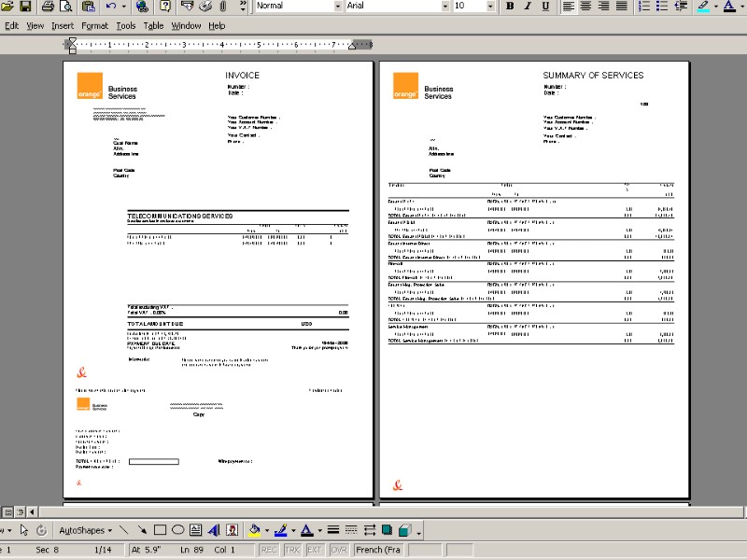Click the Dash Style icon
The height and width of the screenshot is (560, 747).
351,530
